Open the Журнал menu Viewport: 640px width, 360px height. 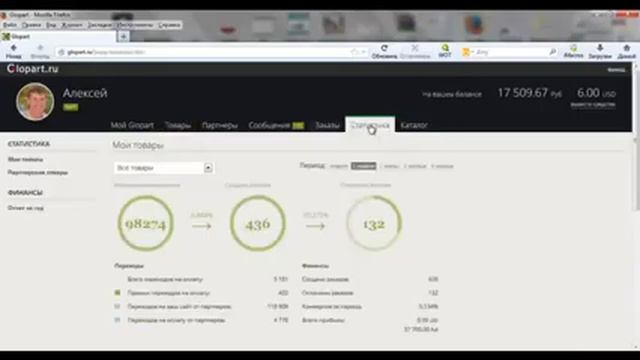[72, 25]
